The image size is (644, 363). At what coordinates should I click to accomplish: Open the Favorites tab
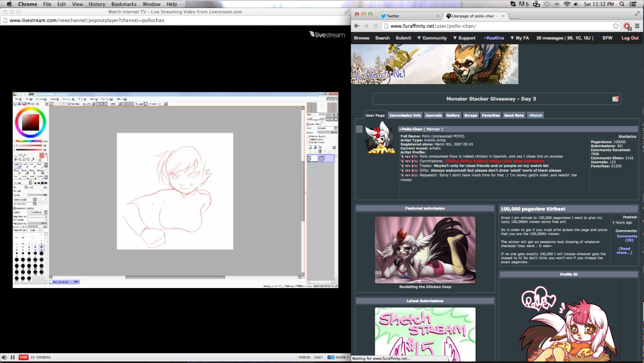[491, 115]
